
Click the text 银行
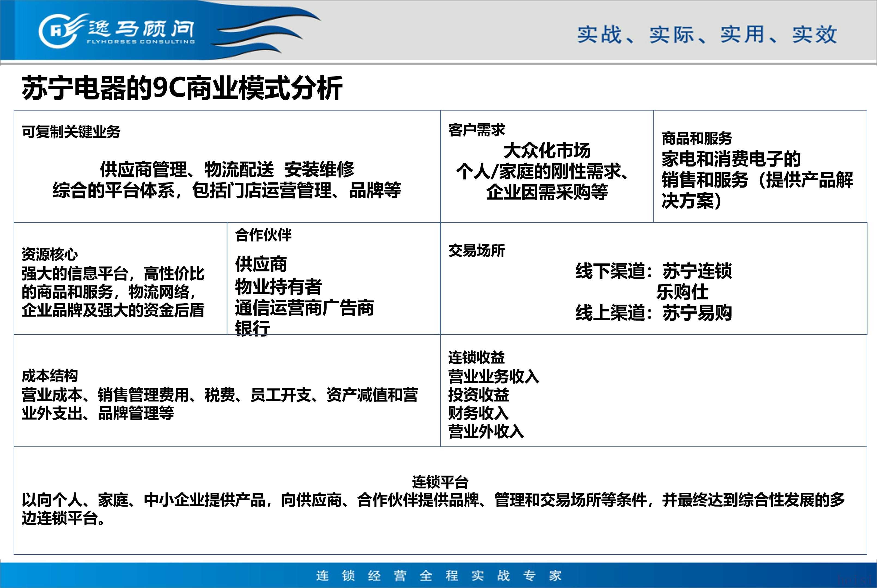tap(252, 329)
